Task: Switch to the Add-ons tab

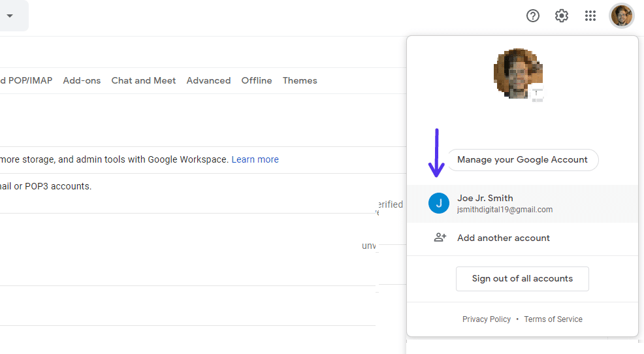Action: coord(82,80)
